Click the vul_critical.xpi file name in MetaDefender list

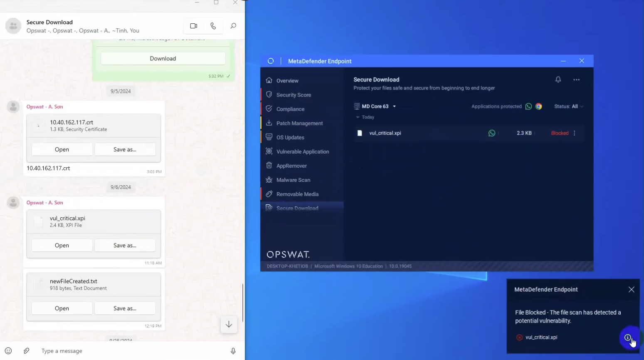coord(385,133)
